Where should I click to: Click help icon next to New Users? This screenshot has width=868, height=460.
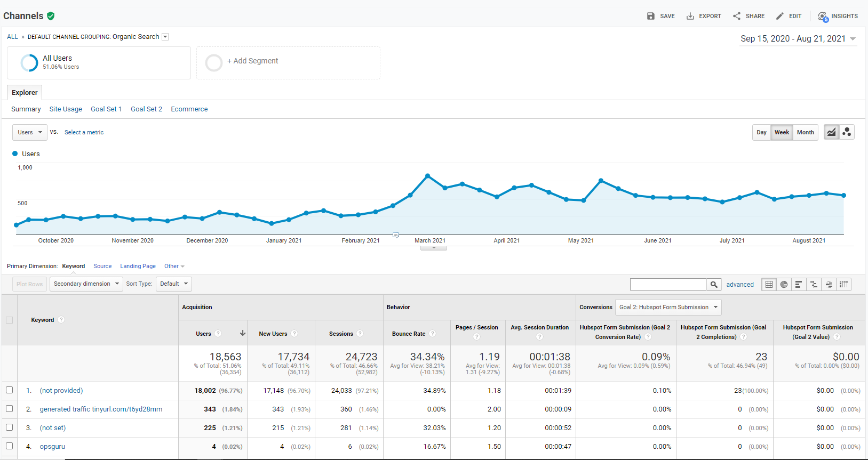coord(294,334)
